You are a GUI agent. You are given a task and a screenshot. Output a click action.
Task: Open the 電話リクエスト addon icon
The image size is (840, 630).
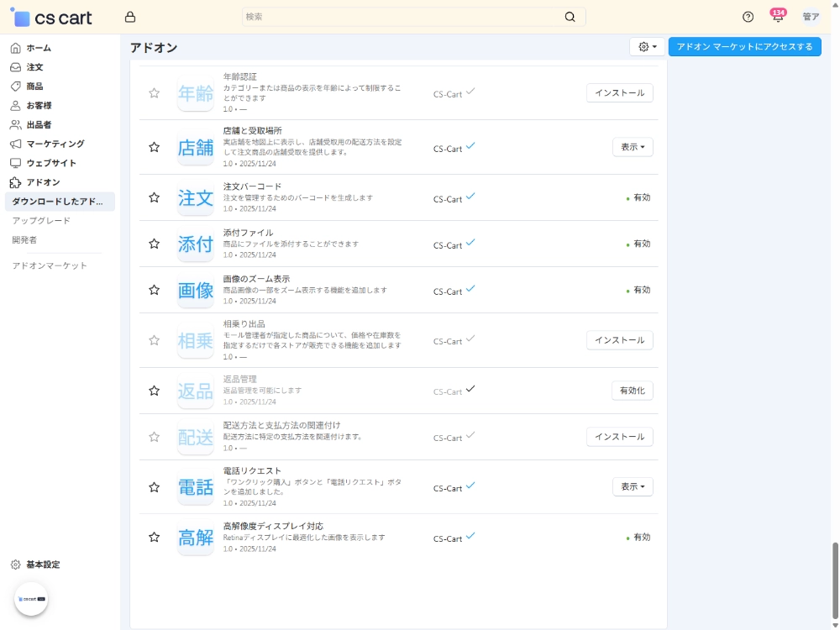(196, 487)
